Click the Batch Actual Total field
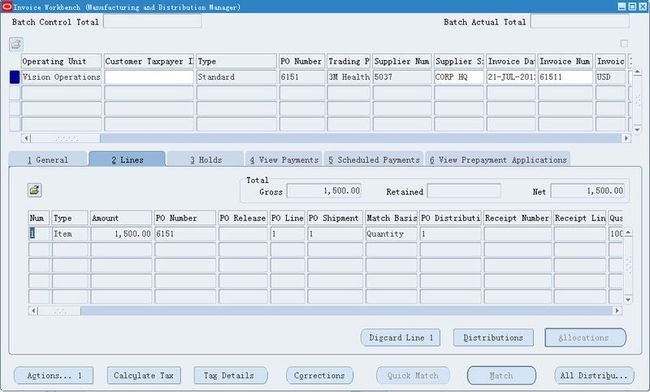 (x=580, y=22)
